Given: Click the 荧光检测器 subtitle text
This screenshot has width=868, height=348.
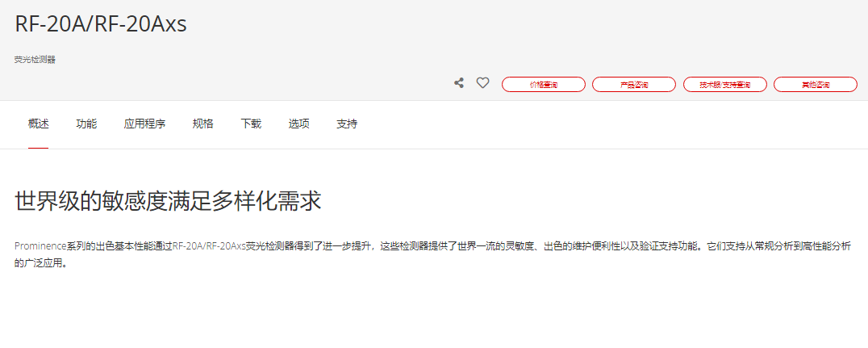Looking at the screenshot, I should coord(35,60).
